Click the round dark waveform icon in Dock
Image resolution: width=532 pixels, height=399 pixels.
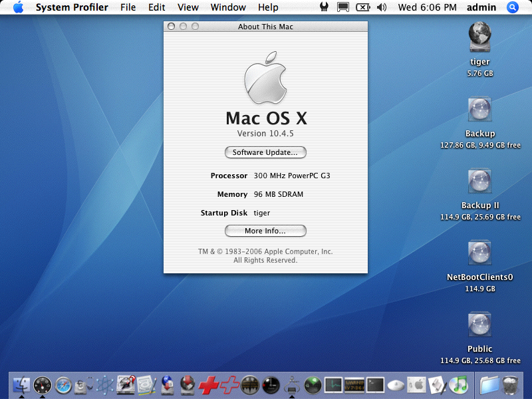coord(250,386)
